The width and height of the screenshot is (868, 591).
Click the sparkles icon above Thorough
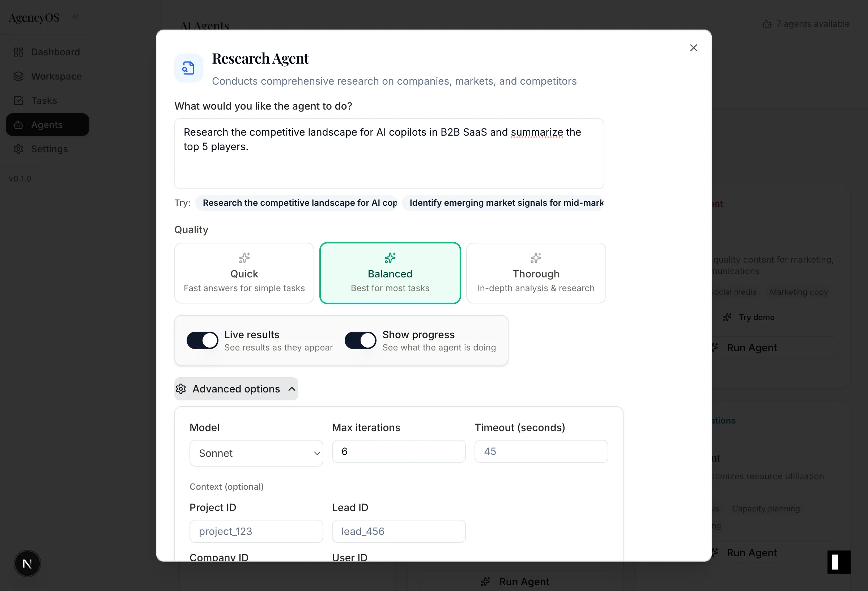(x=536, y=258)
